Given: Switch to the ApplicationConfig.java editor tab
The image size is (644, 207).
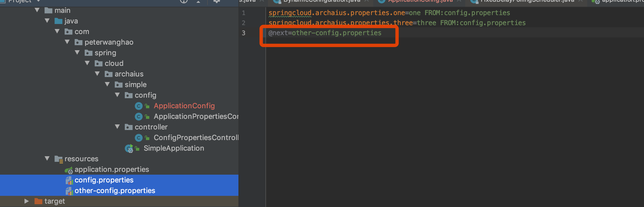Looking at the screenshot, I should point(420,1).
